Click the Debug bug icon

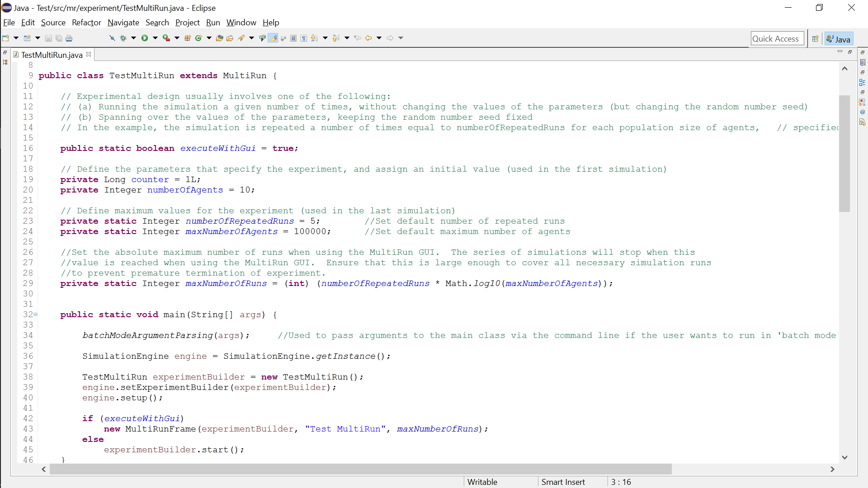(123, 38)
